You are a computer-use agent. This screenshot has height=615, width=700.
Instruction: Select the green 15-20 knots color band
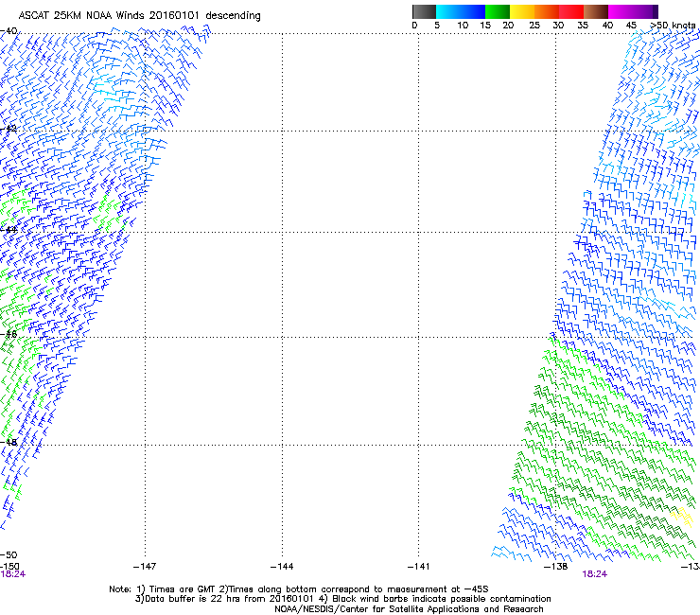point(498,11)
